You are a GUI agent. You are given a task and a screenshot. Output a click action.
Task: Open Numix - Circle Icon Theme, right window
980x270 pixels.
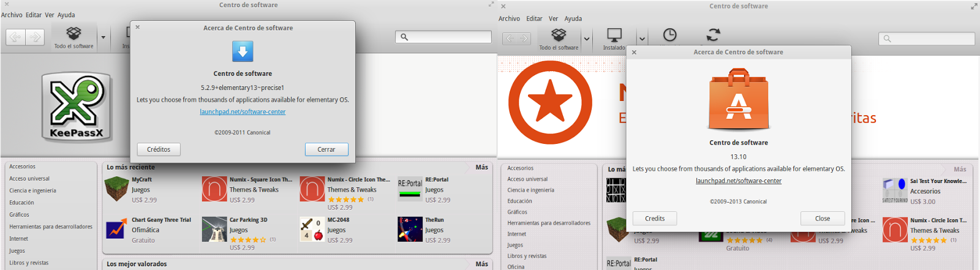coord(894,230)
